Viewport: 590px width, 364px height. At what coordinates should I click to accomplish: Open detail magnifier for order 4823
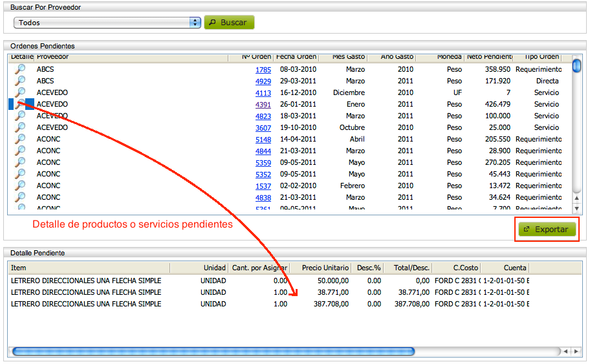(20, 116)
